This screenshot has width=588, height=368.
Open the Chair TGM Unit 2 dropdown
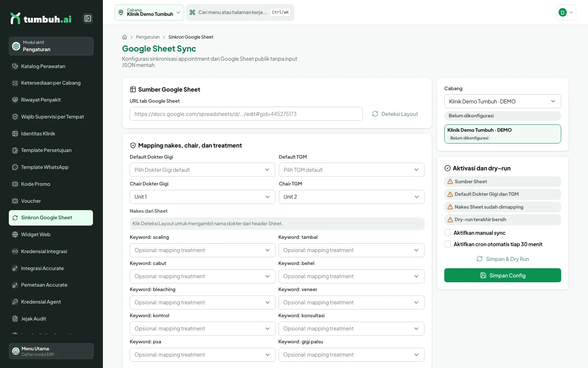pyautogui.click(x=351, y=197)
